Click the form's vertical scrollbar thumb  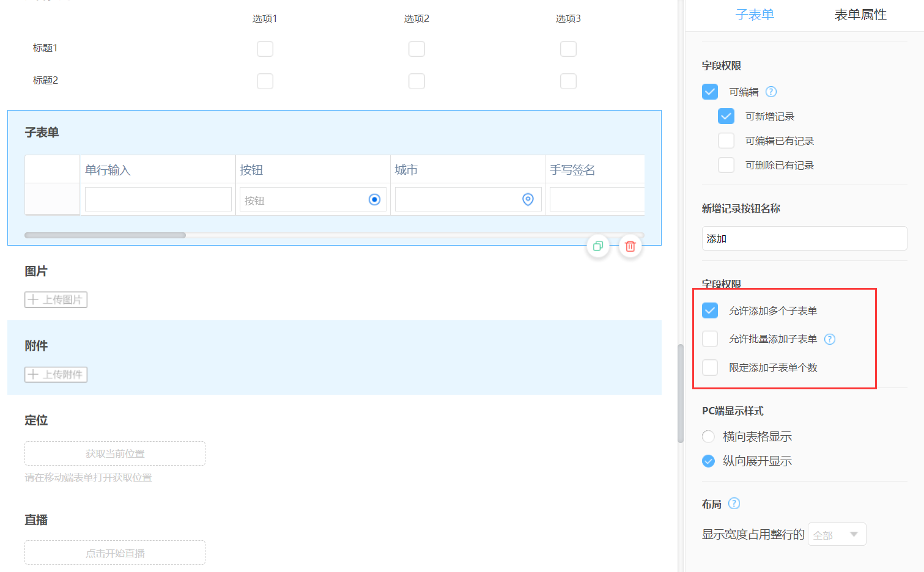coord(680,394)
